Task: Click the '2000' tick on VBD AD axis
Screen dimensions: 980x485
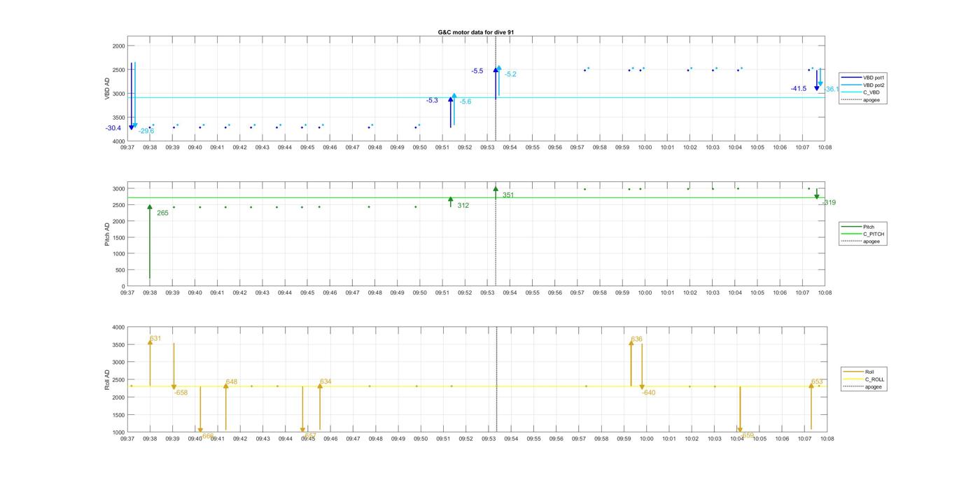Action: [x=118, y=46]
